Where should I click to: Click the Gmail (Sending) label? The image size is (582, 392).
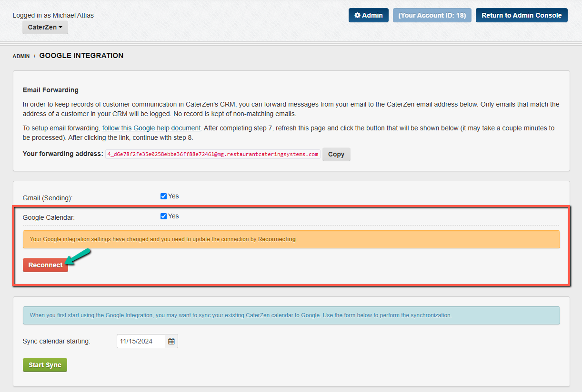coord(48,198)
